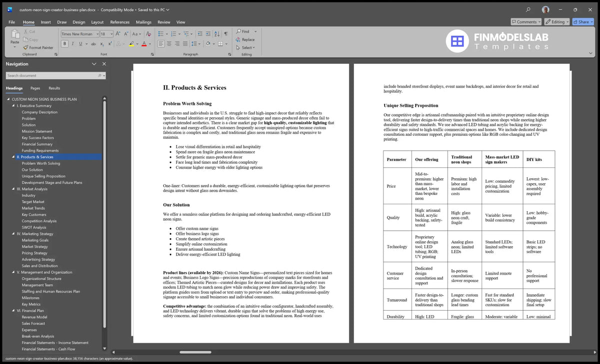Toggle underline formatting
The width and height of the screenshot is (600, 364).
pyautogui.click(x=81, y=44)
